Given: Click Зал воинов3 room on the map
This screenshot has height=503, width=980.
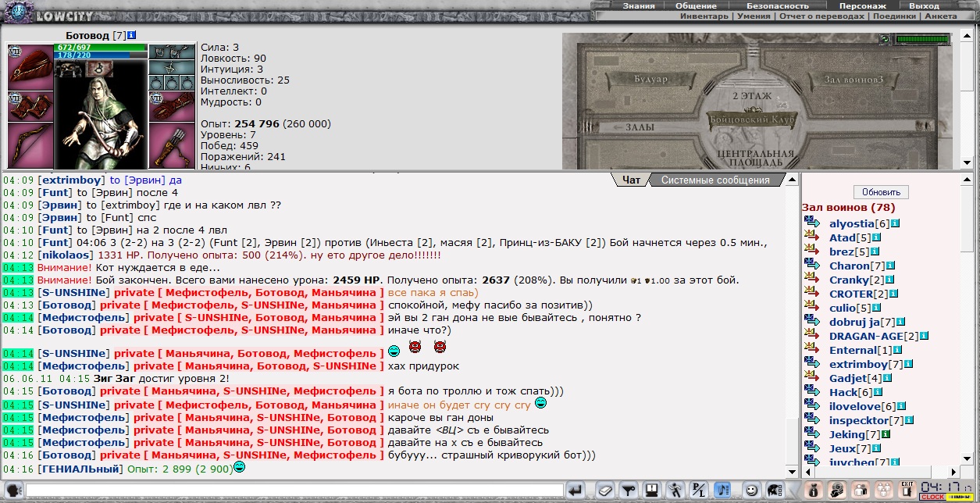Looking at the screenshot, I should coord(853,80).
